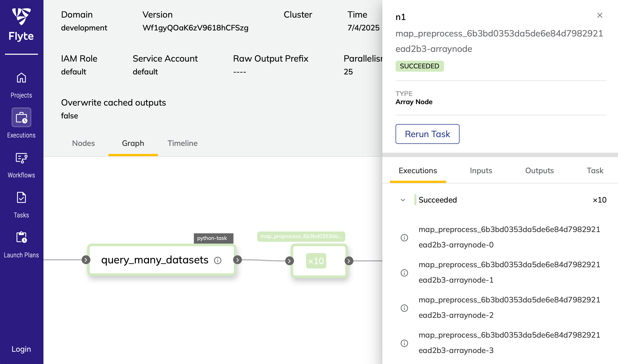Screen dimensions: 618x364
Task: Show info for query_many_datasets node
Action: (x=218, y=260)
